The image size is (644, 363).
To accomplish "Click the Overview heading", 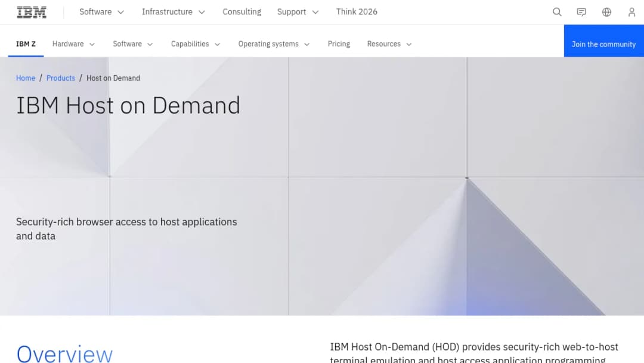I will click(x=64, y=353).
